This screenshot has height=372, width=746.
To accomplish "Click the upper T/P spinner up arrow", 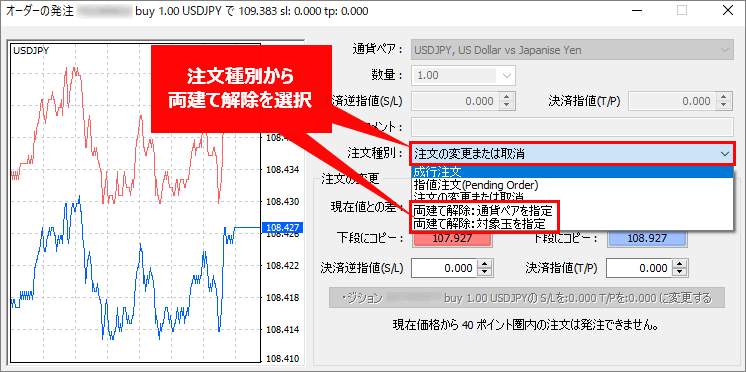I will 725,97.
